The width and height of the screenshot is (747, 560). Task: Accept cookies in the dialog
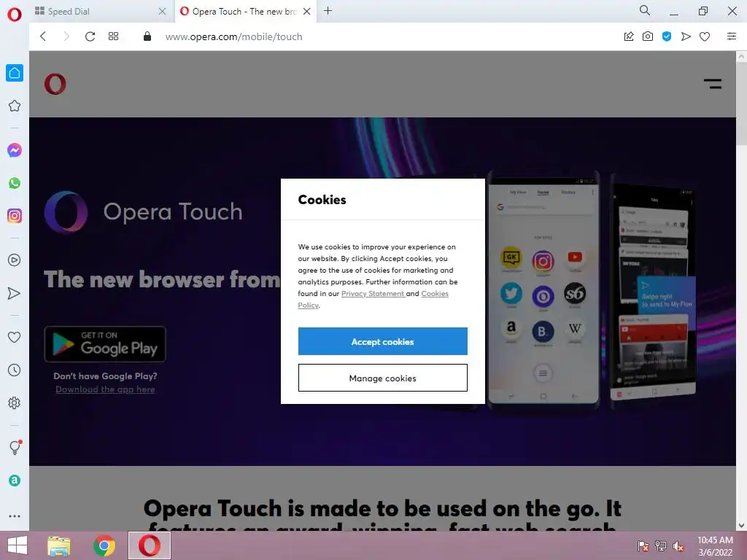[382, 341]
